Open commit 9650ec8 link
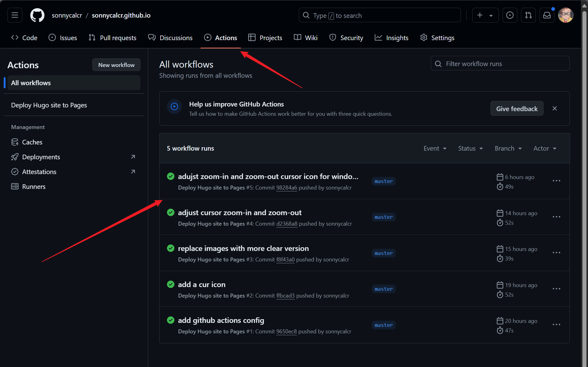 pos(286,331)
